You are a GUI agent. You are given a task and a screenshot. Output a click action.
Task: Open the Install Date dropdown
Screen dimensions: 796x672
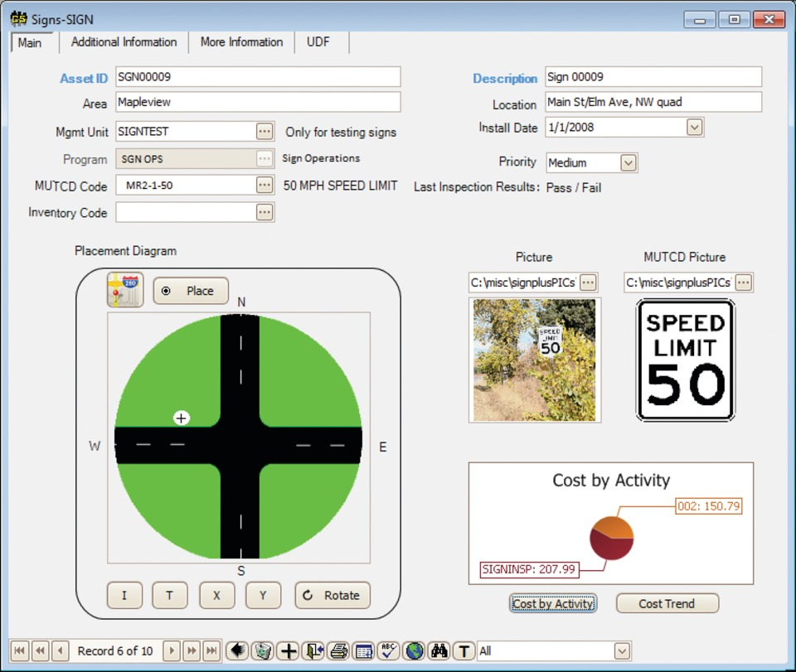695,128
